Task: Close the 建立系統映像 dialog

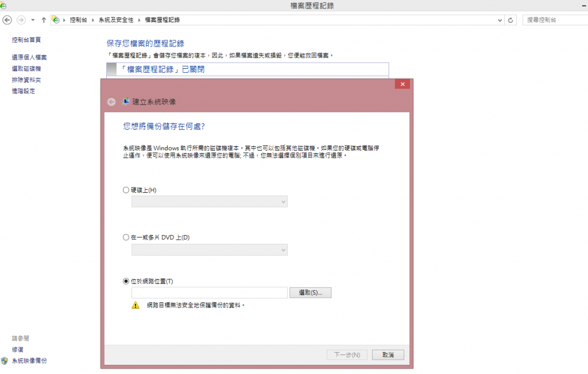Action: [x=403, y=84]
